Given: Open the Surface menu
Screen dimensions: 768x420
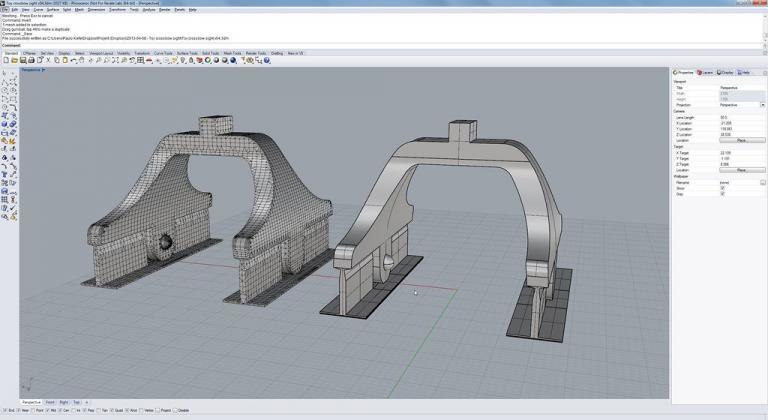Looking at the screenshot, I should (x=53, y=10).
